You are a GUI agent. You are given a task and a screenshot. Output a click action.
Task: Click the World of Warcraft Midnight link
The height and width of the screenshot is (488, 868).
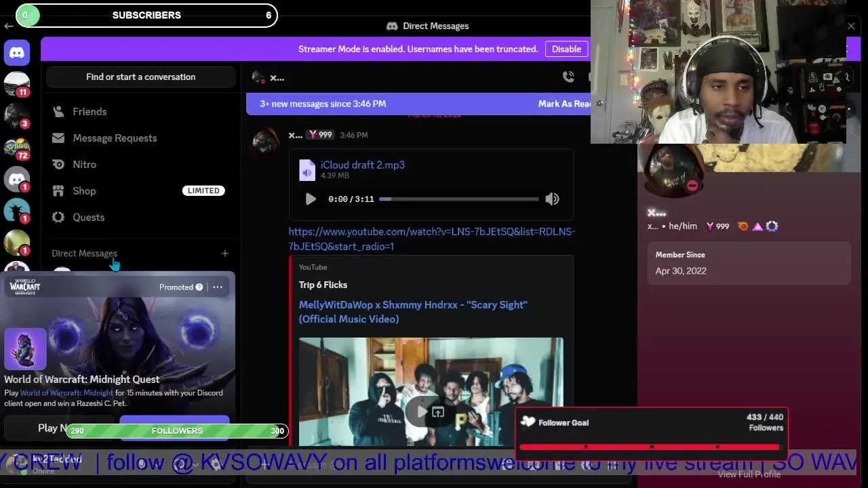(66, 393)
